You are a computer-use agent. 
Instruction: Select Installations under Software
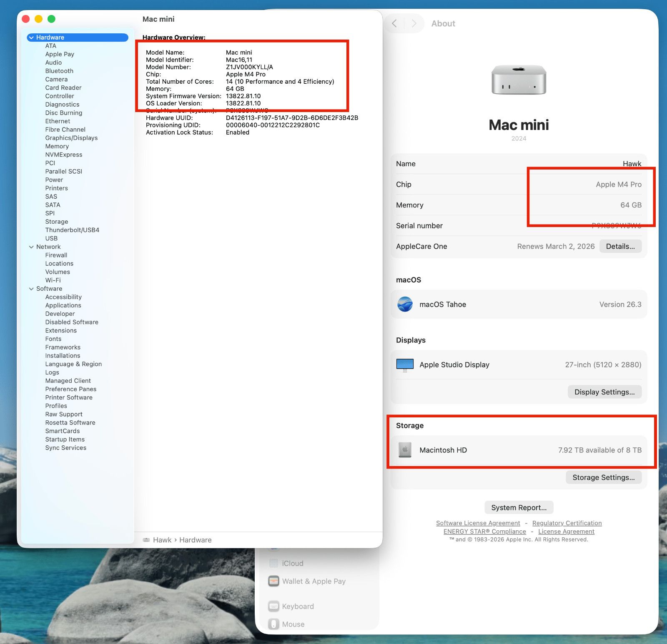(x=63, y=356)
